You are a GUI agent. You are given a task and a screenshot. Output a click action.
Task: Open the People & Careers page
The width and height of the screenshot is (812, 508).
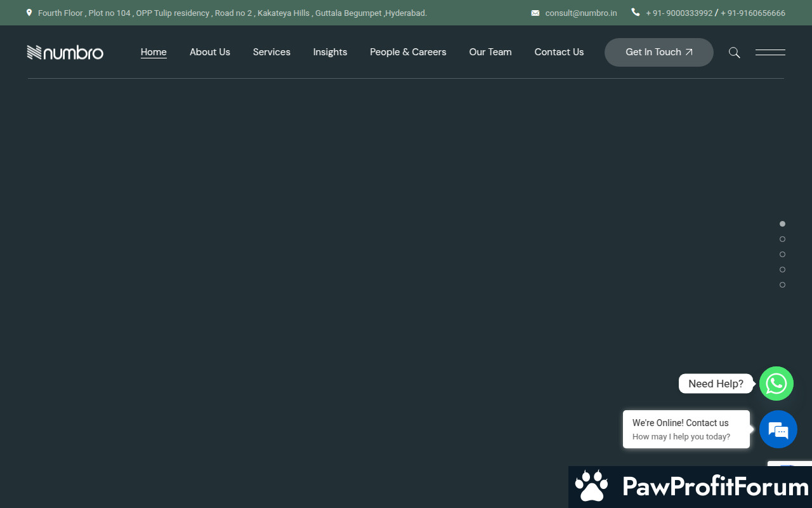click(408, 52)
